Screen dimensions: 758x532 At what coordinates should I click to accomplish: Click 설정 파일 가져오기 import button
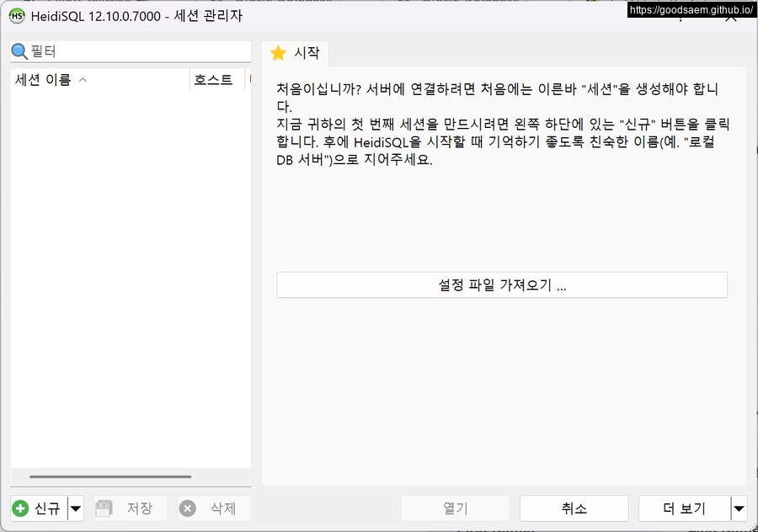pyautogui.click(x=502, y=285)
